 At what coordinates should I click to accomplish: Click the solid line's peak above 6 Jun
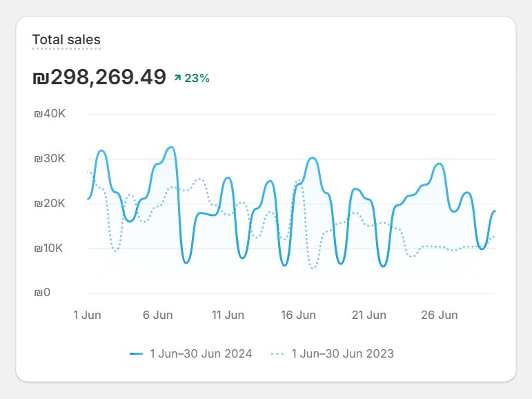click(171, 147)
